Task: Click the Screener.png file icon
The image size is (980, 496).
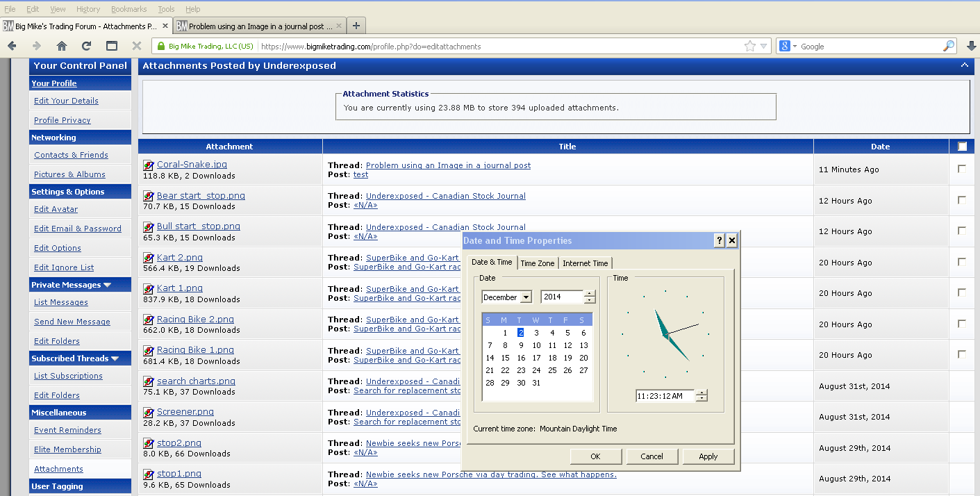Action: click(x=148, y=413)
